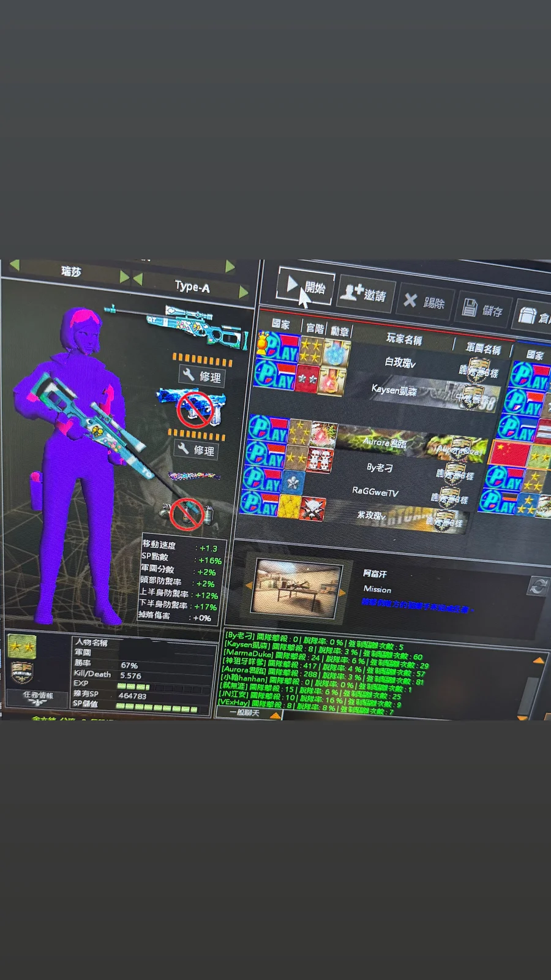Open the 邀請 invite player dialog
The width and height of the screenshot is (551, 980).
[365, 294]
